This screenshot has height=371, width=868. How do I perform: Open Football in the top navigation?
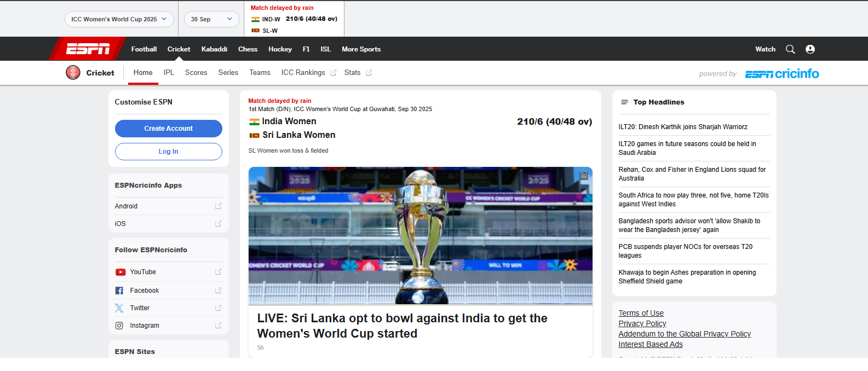coord(144,49)
